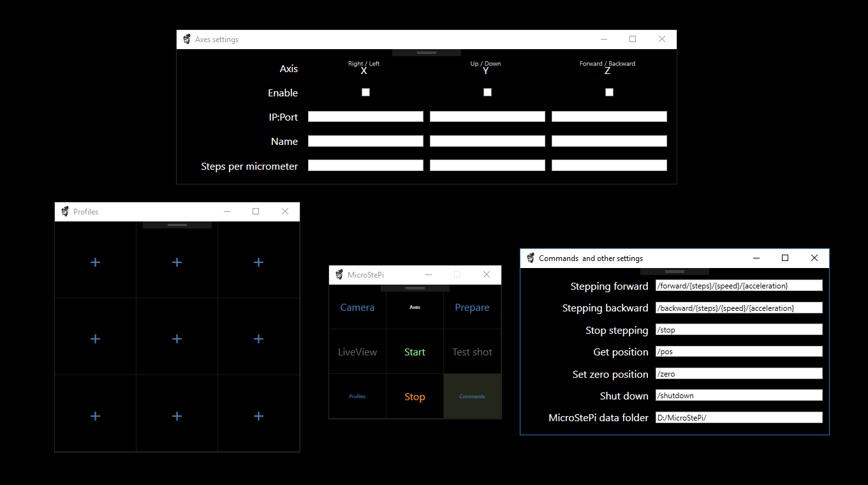Click the Commands window title bar icon
The width and height of the screenshot is (868, 485).
pos(531,258)
